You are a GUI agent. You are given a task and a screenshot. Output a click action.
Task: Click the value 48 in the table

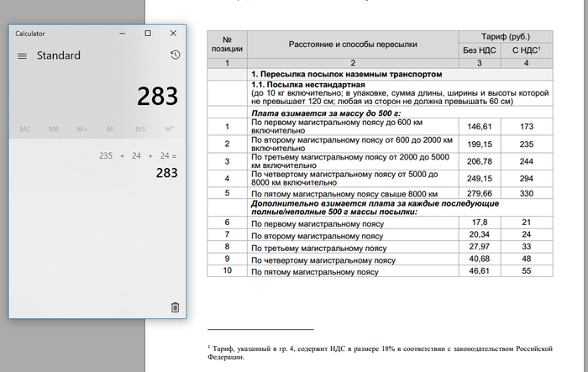click(x=527, y=259)
